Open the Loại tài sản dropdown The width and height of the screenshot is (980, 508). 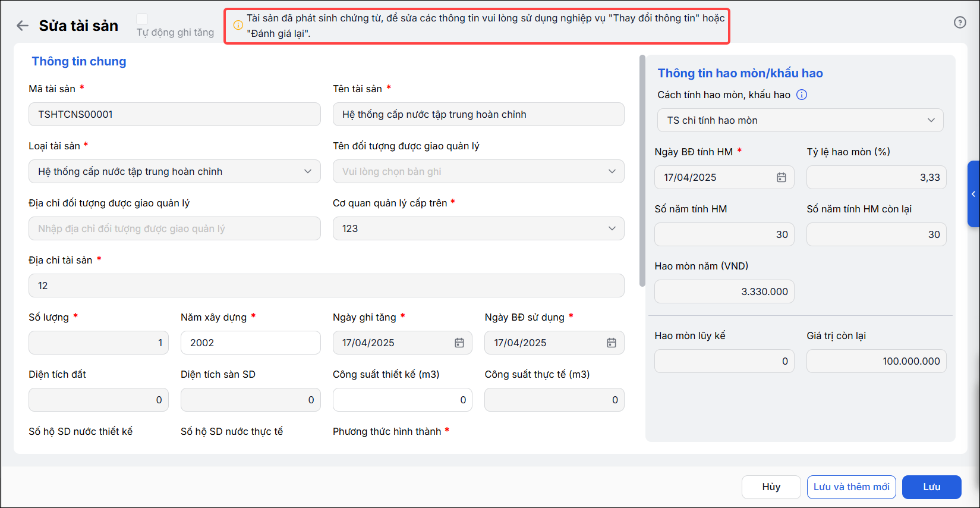click(x=175, y=171)
